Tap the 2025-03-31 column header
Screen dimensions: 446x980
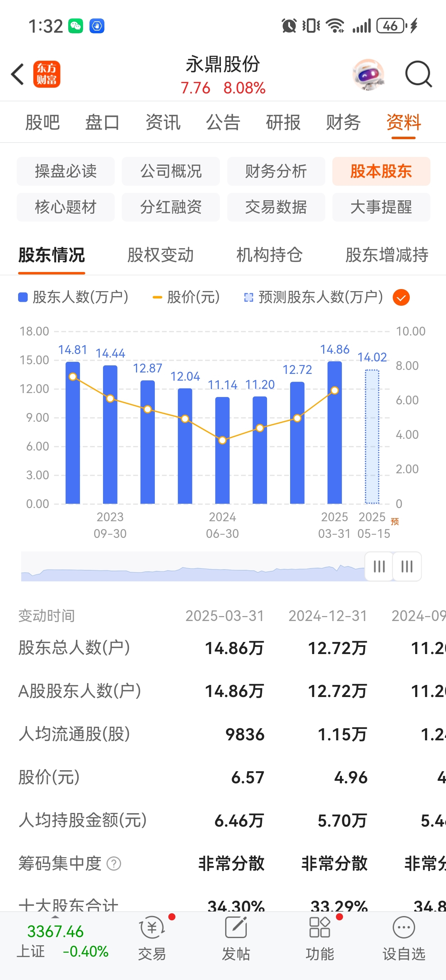coord(224,616)
